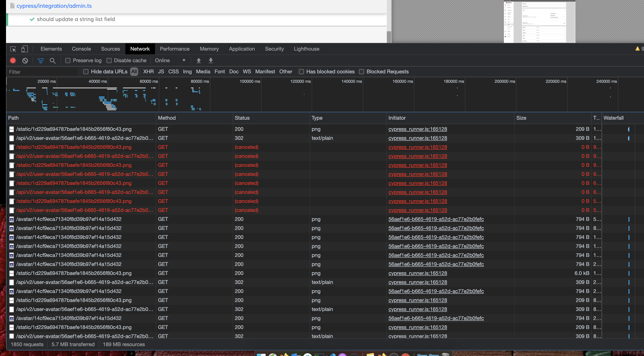Toggle the network request filter bar

click(41, 60)
